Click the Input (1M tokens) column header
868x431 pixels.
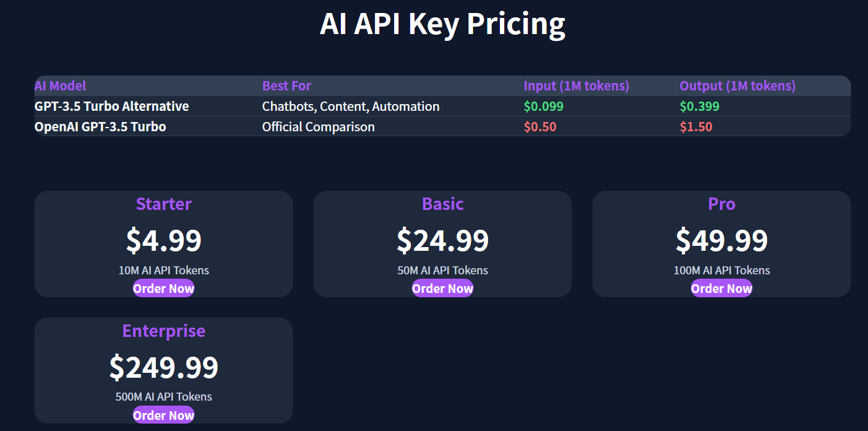pos(576,86)
